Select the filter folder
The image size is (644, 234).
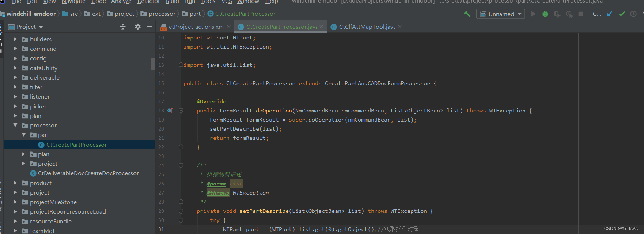pos(36,87)
